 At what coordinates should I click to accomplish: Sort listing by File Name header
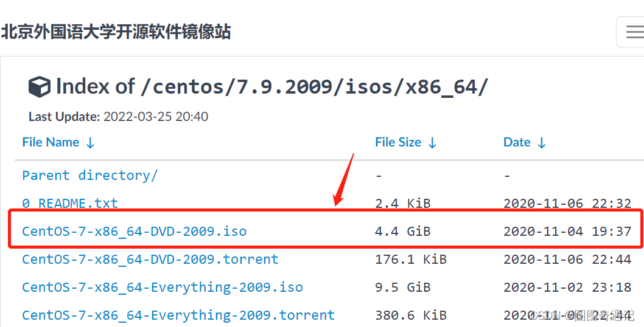pos(51,142)
